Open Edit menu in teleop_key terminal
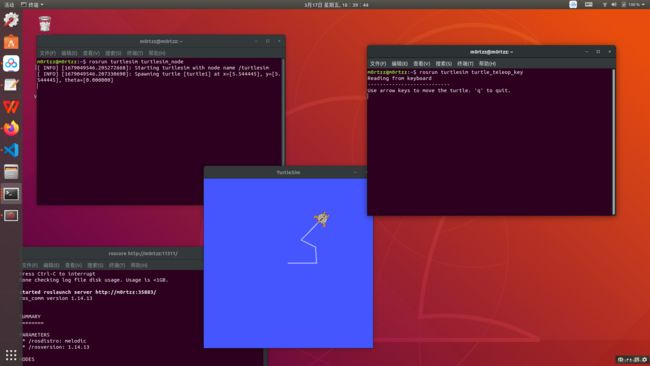 [399, 63]
